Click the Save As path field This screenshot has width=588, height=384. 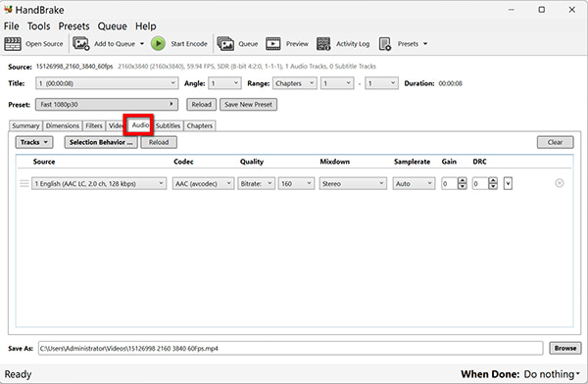point(290,348)
